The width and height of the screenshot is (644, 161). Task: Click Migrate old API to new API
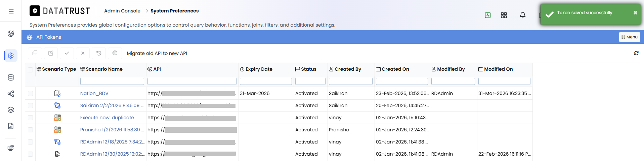pos(157,53)
